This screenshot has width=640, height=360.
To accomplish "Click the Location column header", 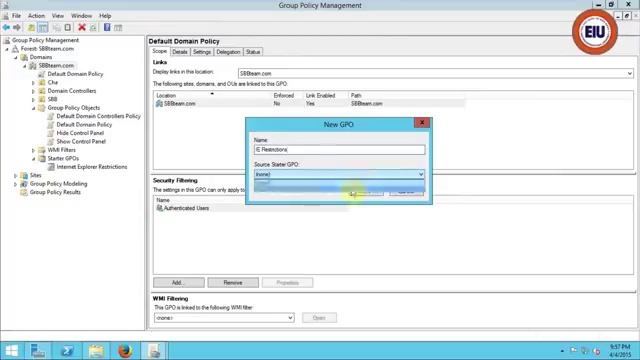I will click(212, 96).
